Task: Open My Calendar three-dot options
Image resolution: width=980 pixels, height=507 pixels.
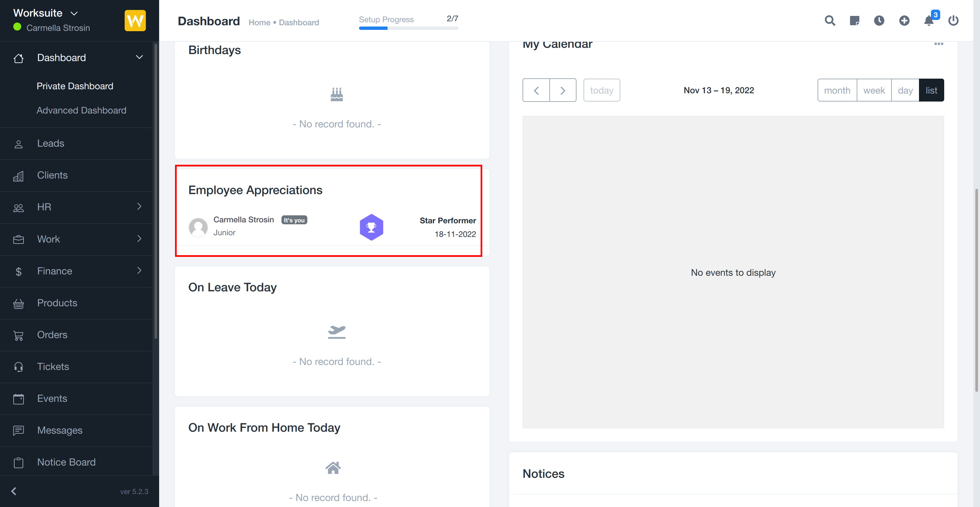Action: point(938,44)
